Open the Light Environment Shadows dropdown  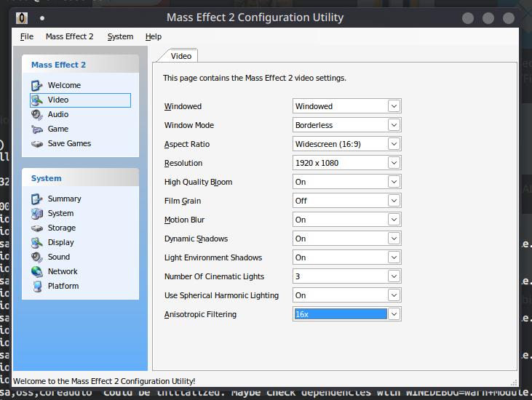pyautogui.click(x=394, y=257)
